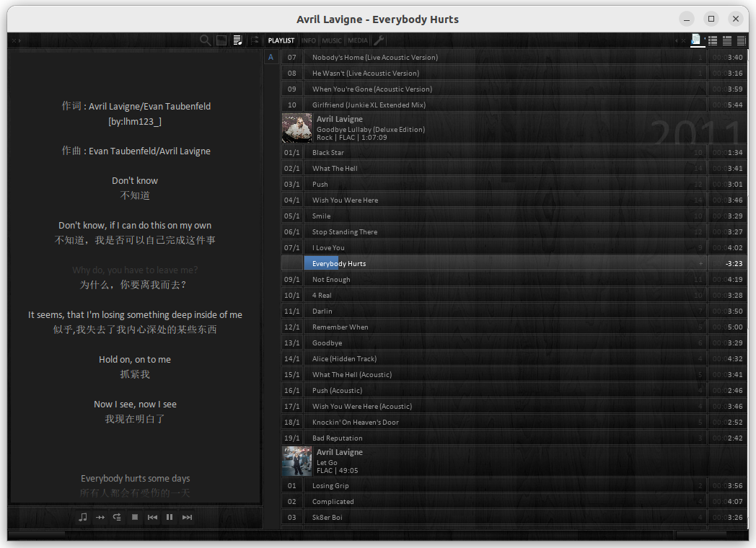756x548 pixels.
Task: Switch to the lyrics panel icon
Action: (x=238, y=40)
